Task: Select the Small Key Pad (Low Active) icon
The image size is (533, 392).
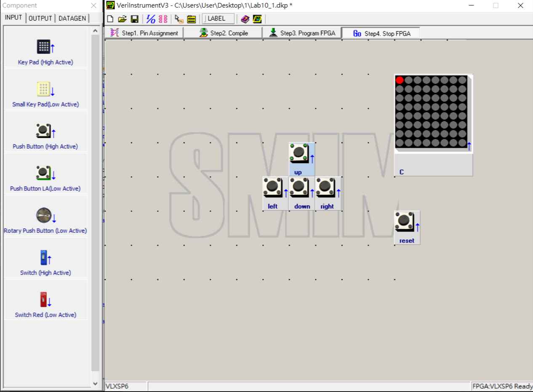Action: click(x=45, y=89)
